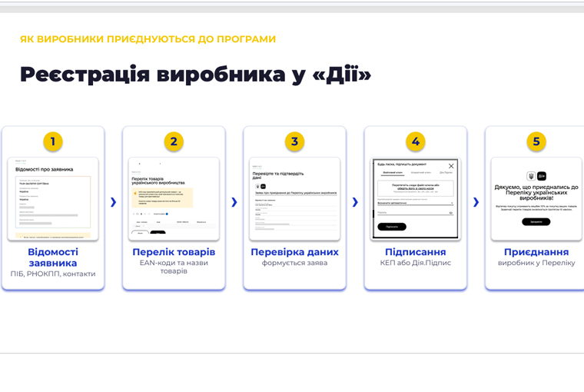The image size is (584, 392).
Task: Click 'Дякуємо, що приєднались' message in step 5
Action: point(536,193)
